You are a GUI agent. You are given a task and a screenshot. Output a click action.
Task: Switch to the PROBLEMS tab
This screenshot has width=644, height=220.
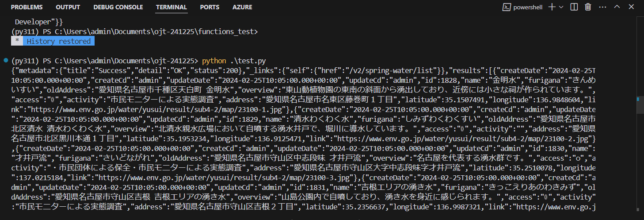[x=27, y=7]
